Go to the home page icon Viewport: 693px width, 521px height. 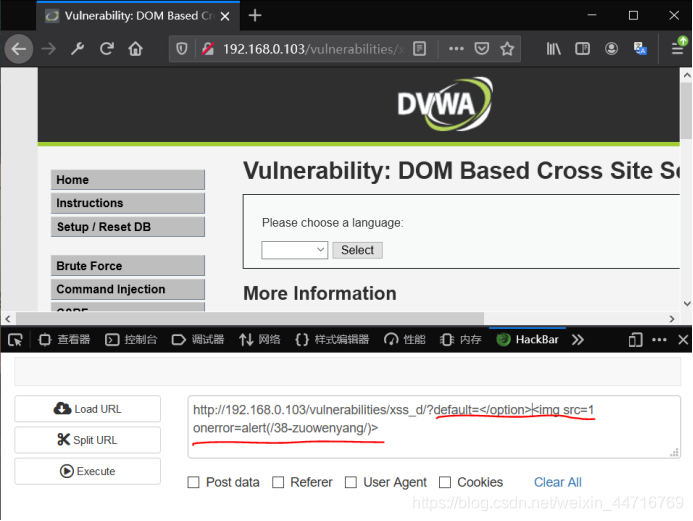tap(136, 49)
